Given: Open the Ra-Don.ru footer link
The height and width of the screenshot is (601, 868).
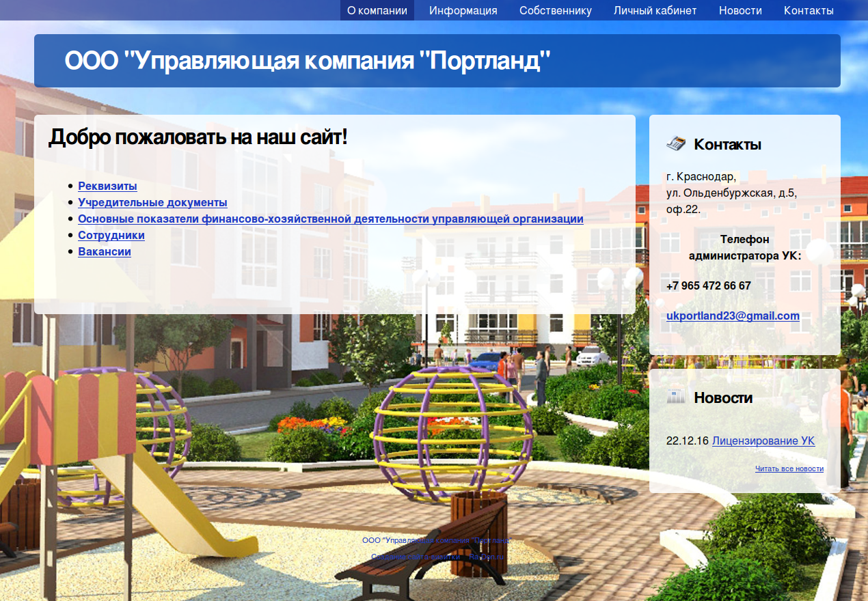Looking at the screenshot, I should click(x=486, y=557).
